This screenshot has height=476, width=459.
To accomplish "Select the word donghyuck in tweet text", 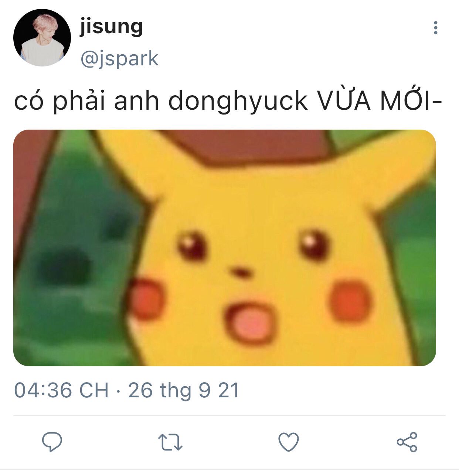I will (238, 101).
